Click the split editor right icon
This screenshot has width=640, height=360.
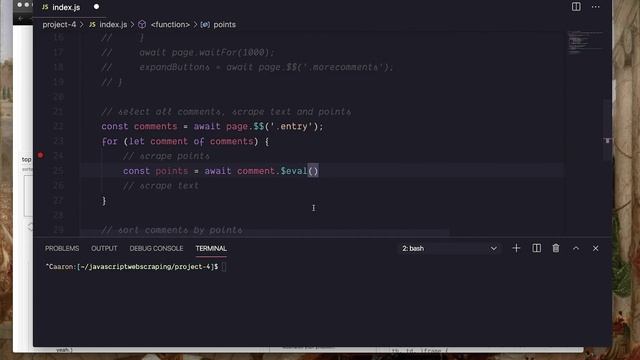pyautogui.click(x=576, y=7)
